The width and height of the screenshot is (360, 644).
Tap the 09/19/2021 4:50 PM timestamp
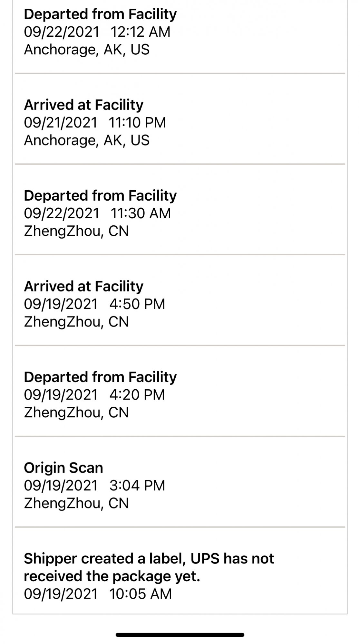click(94, 304)
